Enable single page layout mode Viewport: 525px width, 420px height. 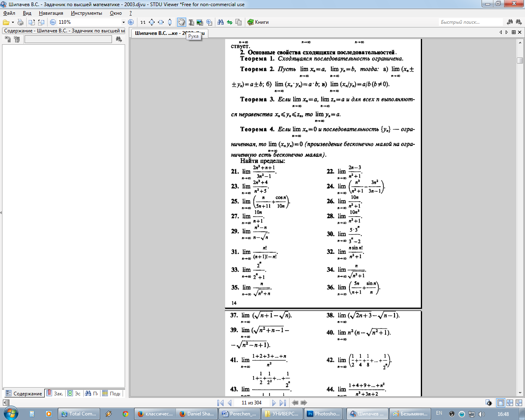pyautogui.click(x=500, y=403)
